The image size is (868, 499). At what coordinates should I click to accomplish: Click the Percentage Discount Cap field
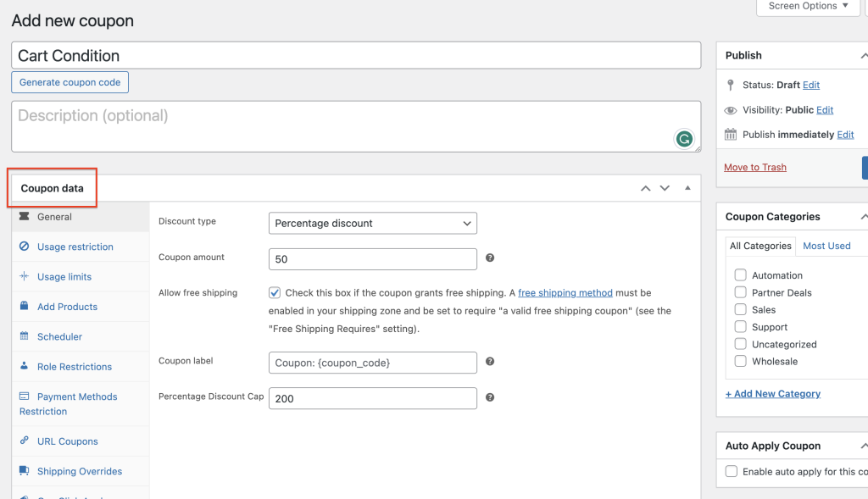pos(373,398)
